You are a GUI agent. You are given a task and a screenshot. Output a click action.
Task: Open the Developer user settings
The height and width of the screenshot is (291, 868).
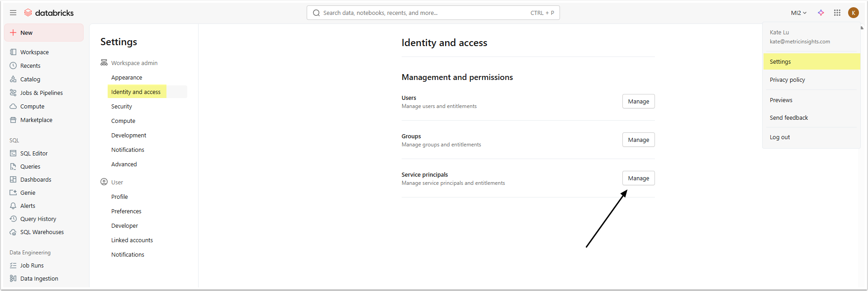tap(124, 225)
